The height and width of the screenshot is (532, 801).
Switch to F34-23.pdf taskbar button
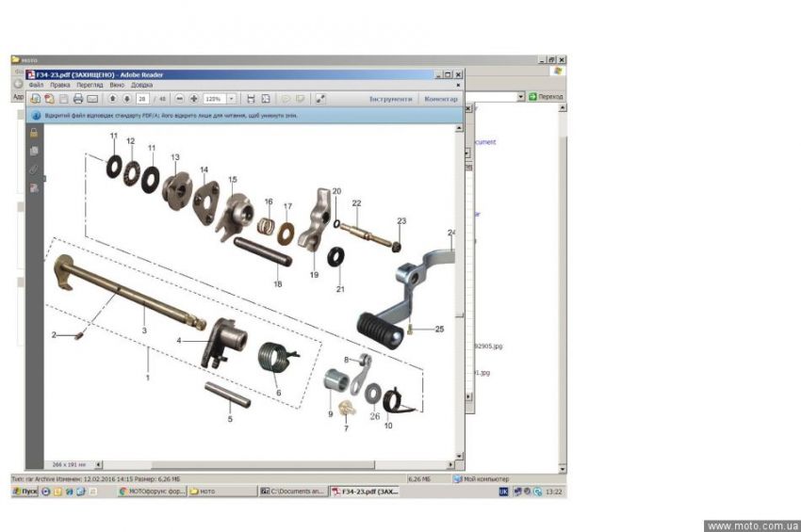pyautogui.click(x=365, y=492)
